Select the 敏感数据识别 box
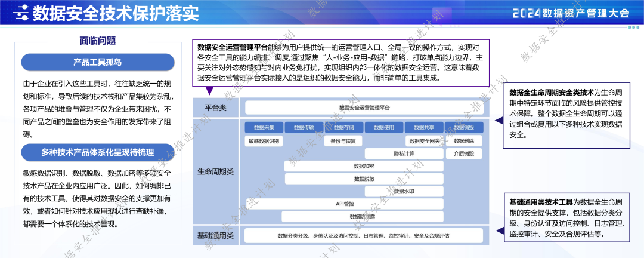 coord(264,141)
